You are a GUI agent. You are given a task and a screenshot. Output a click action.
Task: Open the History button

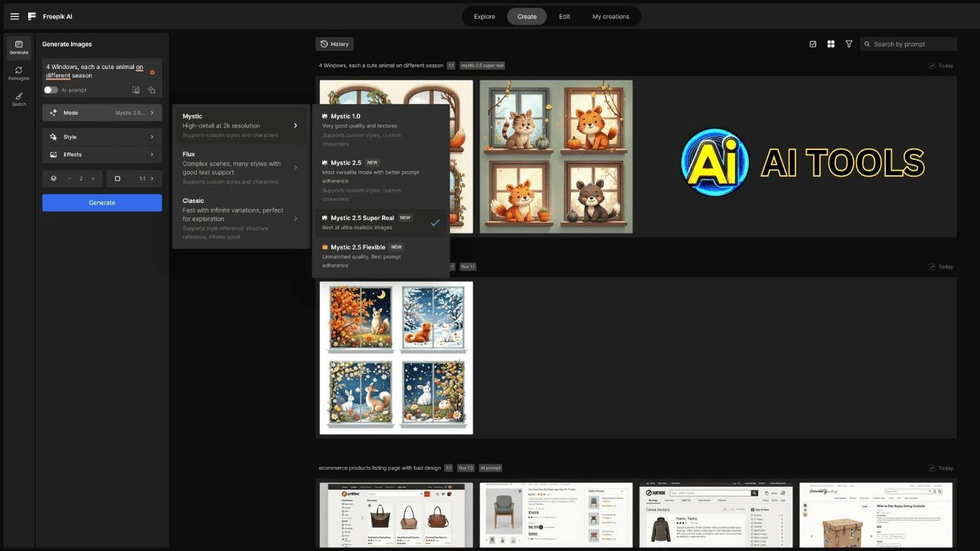pyautogui.click(x=334, y=44)
